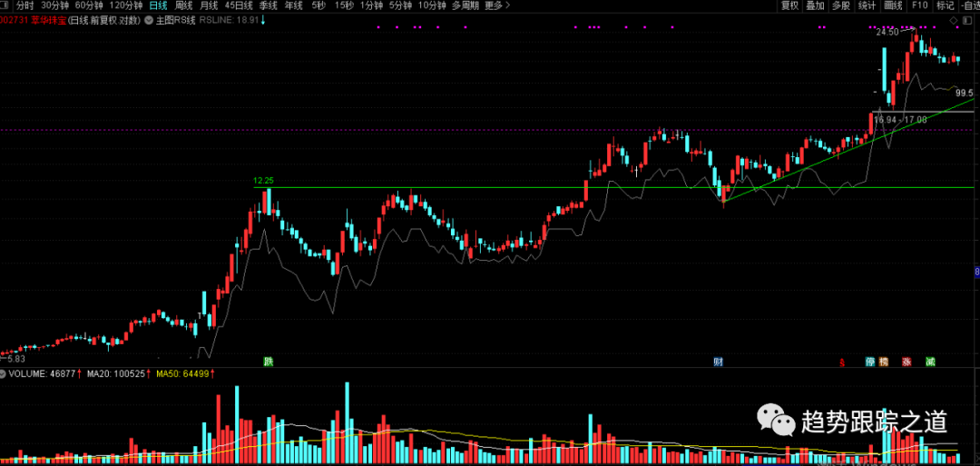The image size is (980, 466).
Task: Click the orange 精 event marker
Action: click(883, 361)
